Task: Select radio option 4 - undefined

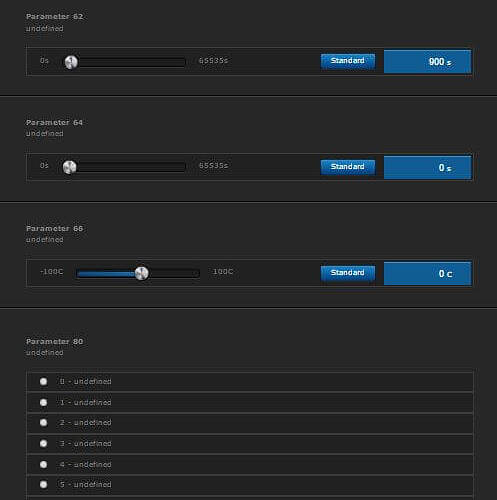Action: [43, 464]
